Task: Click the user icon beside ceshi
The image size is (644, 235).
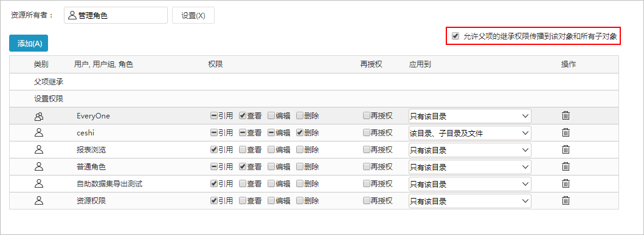Action: (39, 132)
